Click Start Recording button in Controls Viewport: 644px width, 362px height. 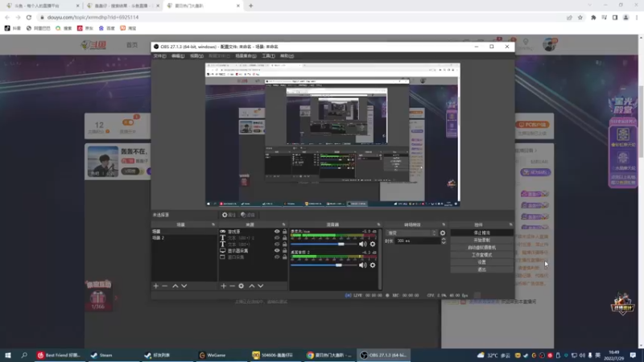pos(481,240)
